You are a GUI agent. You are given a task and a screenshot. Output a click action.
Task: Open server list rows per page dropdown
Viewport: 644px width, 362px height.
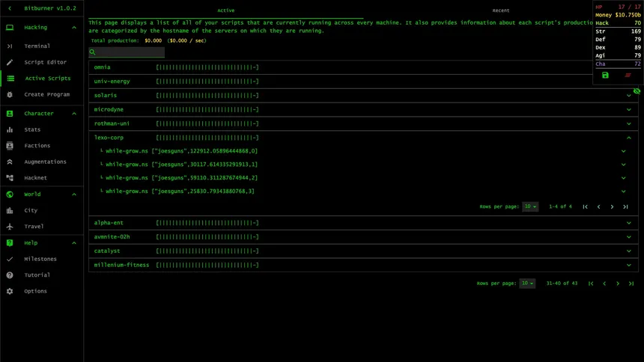click(x=527, y=283)
